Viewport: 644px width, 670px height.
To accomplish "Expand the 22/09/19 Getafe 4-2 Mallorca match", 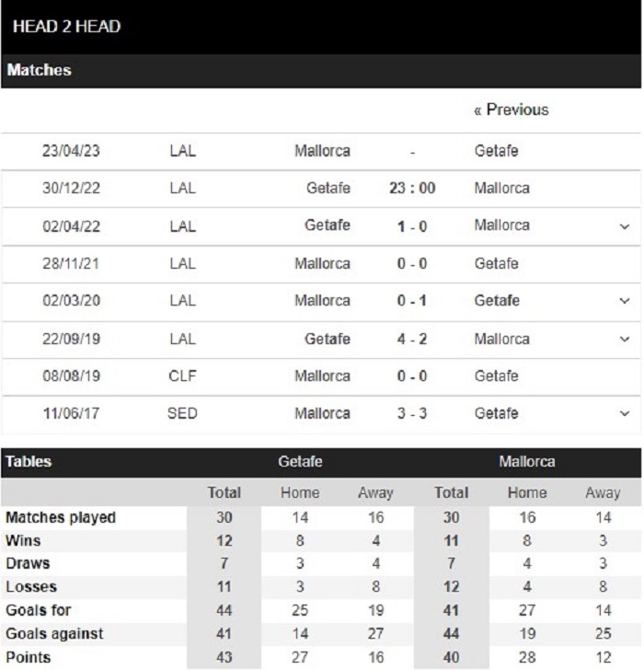I will point(625,340).
